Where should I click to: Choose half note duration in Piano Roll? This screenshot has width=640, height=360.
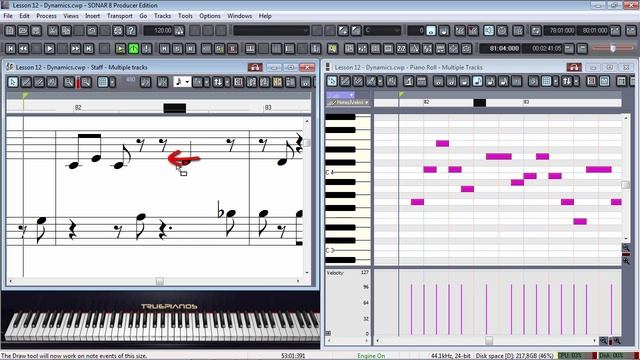[x=451, y=81]
